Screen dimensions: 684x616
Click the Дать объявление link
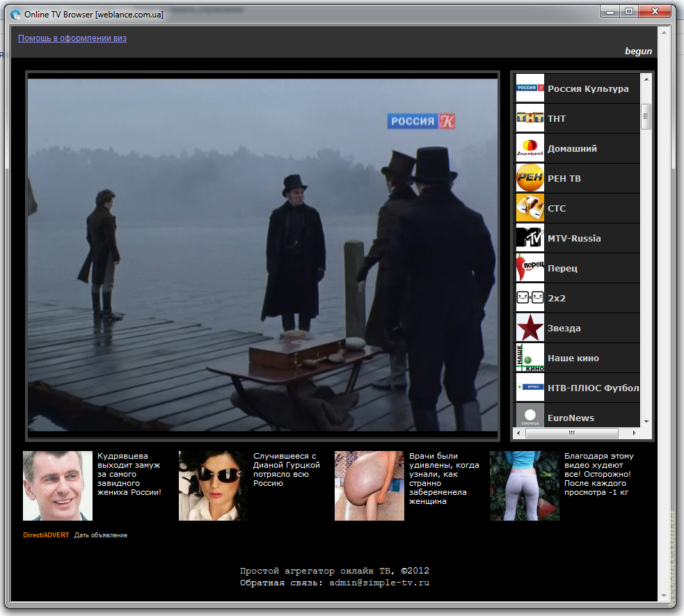point(101,535)
